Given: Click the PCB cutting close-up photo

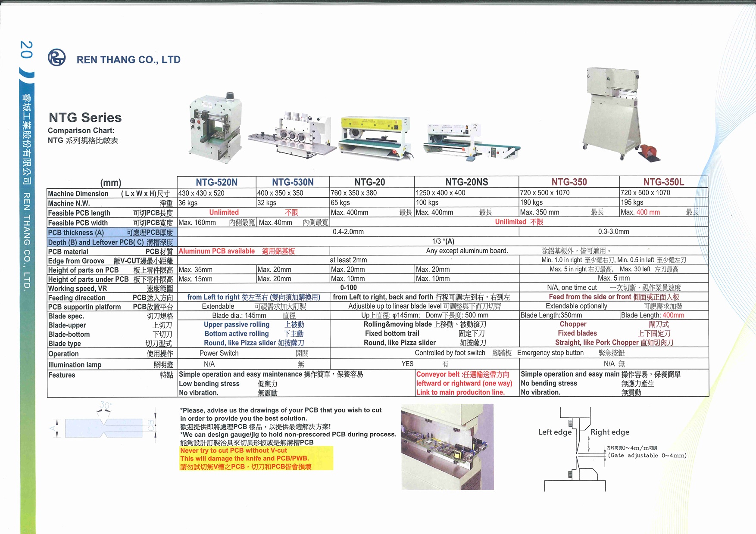Looking at the screenshot, I should [447, 447].
